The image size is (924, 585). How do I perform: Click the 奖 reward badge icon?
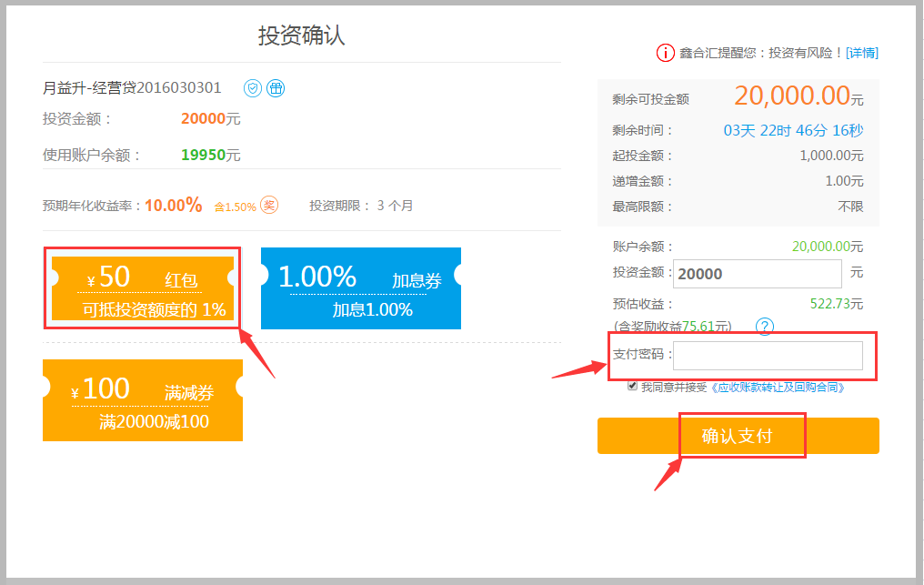(x=269, y=205)
